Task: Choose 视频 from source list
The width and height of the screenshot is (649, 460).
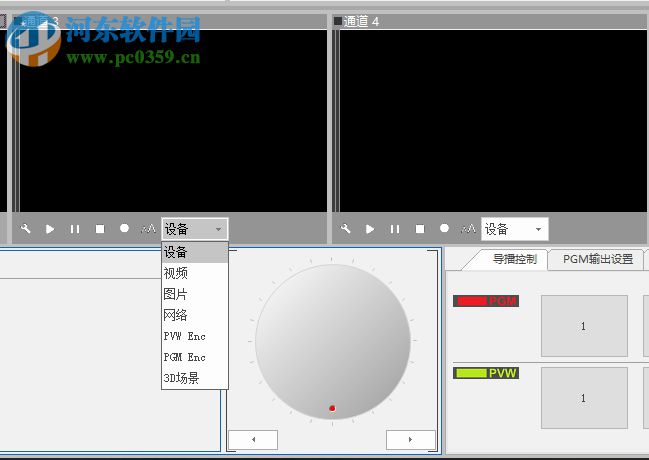Action: click(195, 273)
